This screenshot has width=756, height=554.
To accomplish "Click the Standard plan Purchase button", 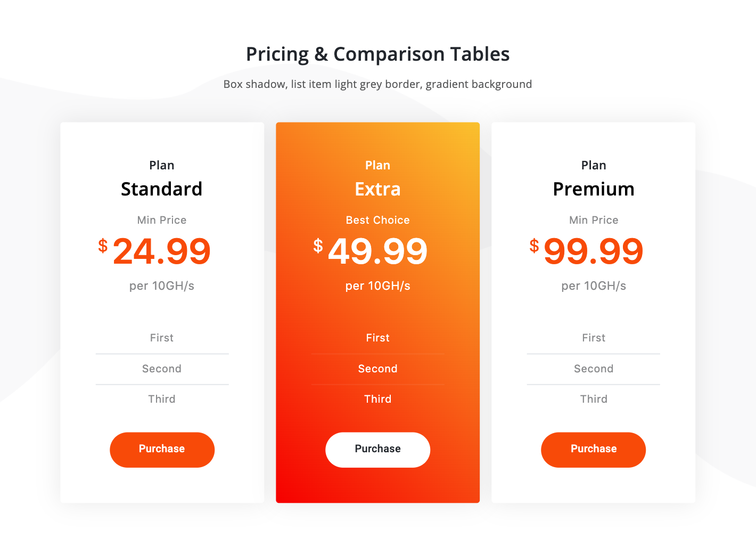I will (162, 450).
